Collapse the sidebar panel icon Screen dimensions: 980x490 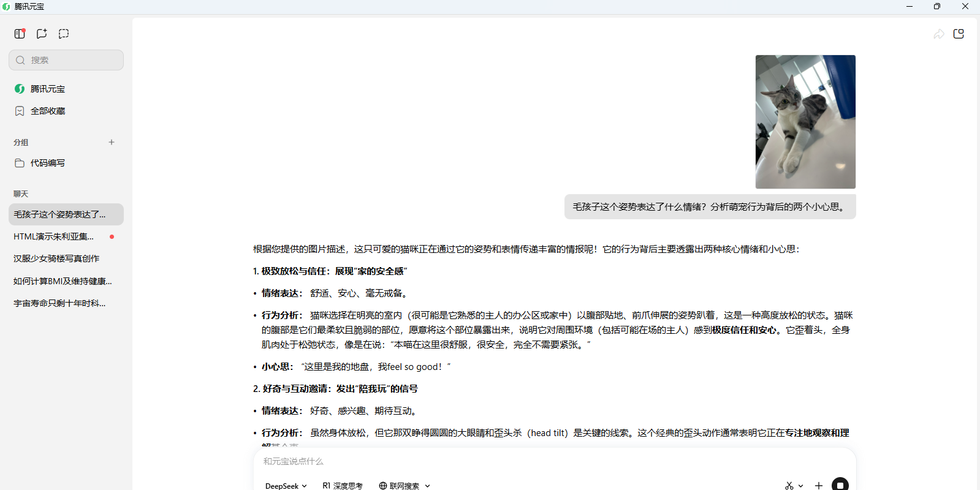(20, 34)
